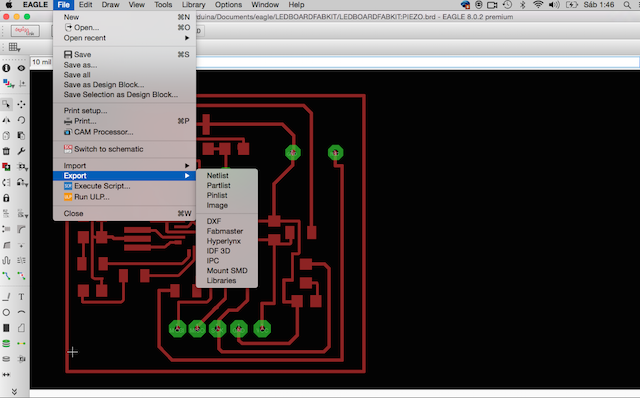Open the grid settings dropdown icon
The height and width of the screenshot is (398, 640).
tap(15, 48)
